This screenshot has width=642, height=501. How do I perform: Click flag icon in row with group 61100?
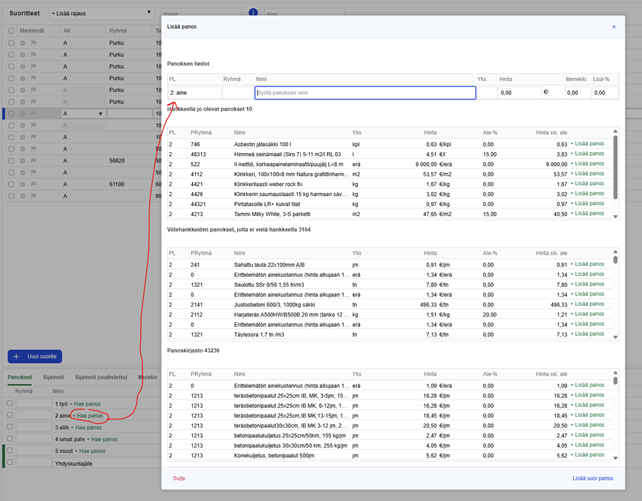pyautogui.click(x=34, y=184)
